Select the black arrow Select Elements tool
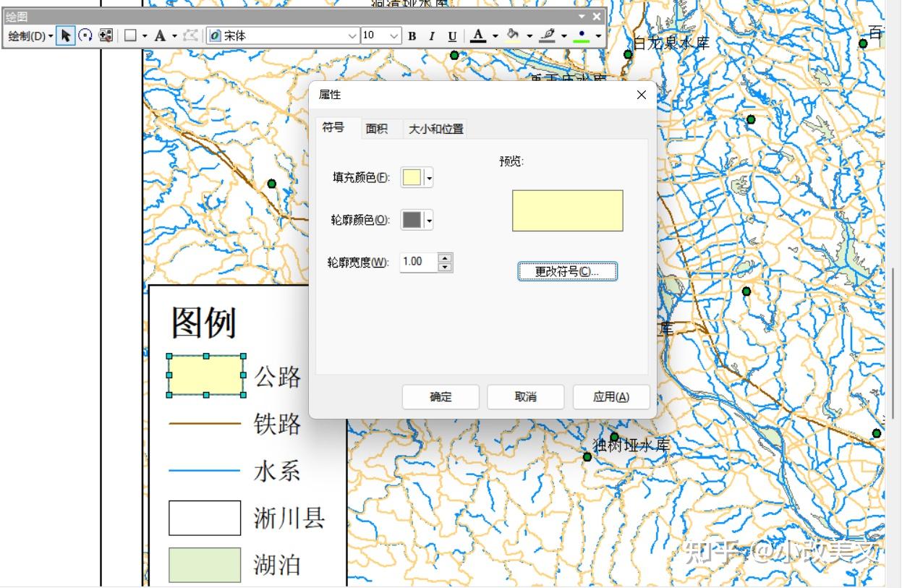The height and width of the screenshot is (588, 902). pyautogui.click(x=66, y=35)
